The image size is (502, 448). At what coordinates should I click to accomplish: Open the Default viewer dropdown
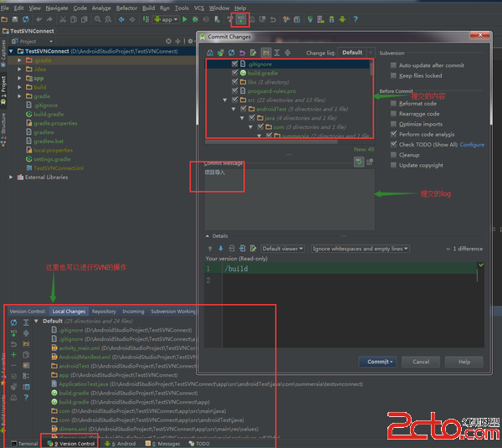(284, 249)
